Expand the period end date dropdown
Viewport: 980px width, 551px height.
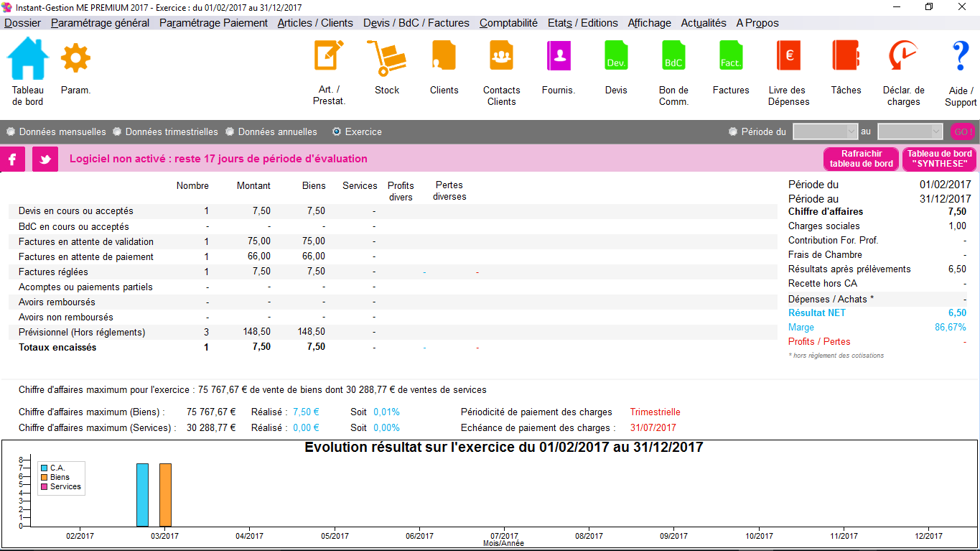point(936,132)
